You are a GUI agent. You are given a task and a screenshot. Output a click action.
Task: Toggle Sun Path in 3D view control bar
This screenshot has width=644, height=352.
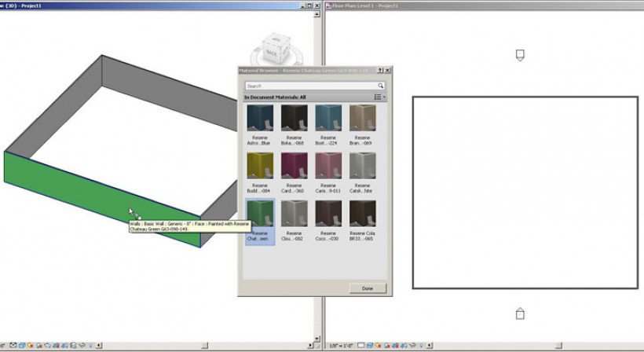pyautogui.click(x=30, y=346)
